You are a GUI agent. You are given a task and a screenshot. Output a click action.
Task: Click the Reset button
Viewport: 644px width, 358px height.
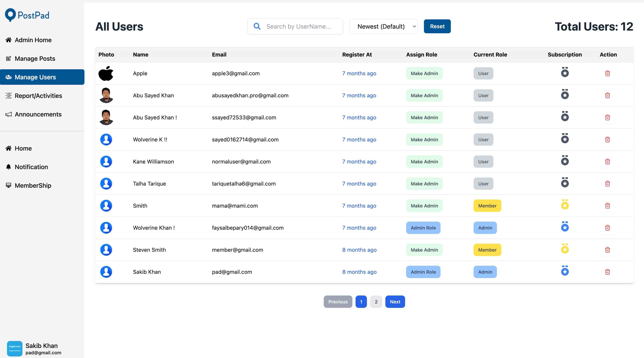437,26
